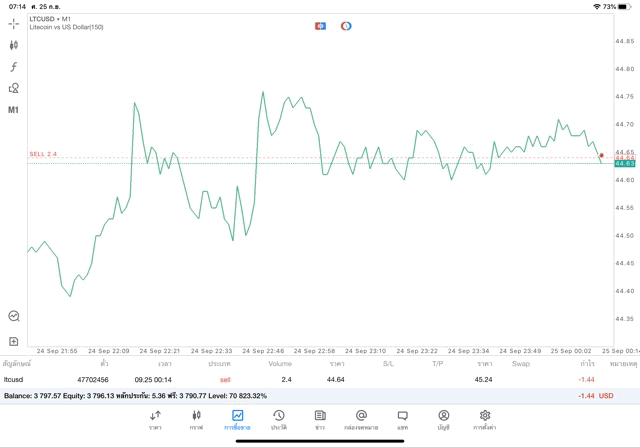Select the การซื้อขาย trade tab
640x447 pixels.
tap(237, 419)
